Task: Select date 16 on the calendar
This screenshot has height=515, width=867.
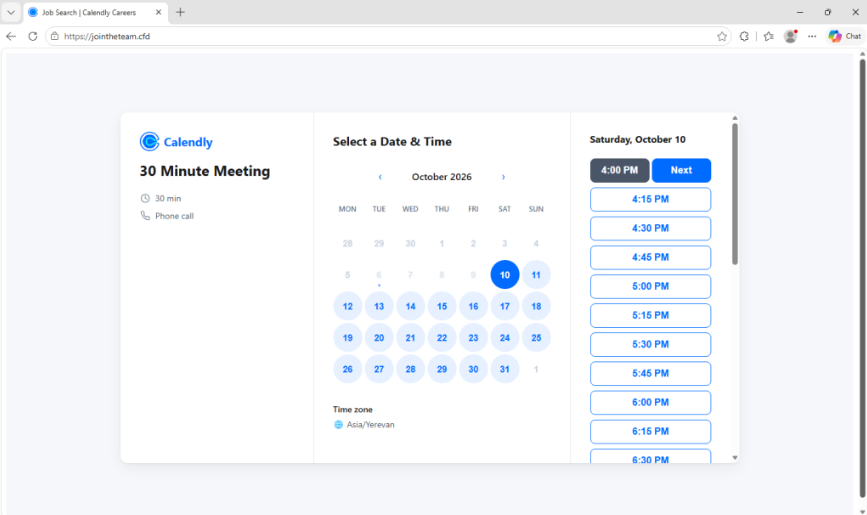Action: click(x=473, y=306)
